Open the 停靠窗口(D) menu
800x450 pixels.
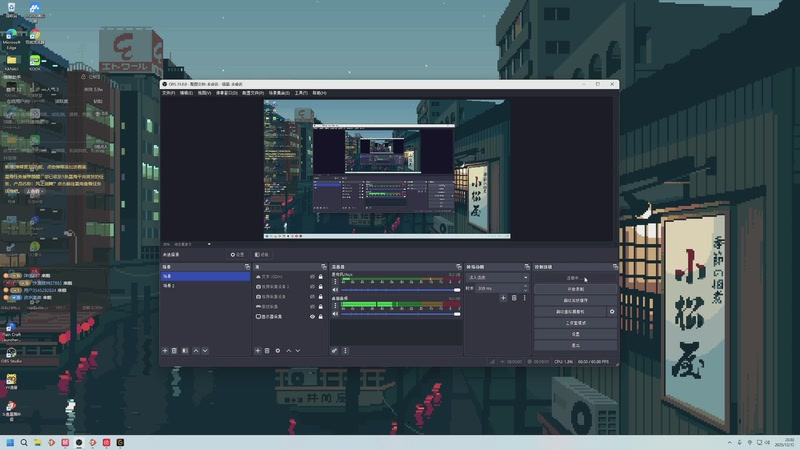227,93
